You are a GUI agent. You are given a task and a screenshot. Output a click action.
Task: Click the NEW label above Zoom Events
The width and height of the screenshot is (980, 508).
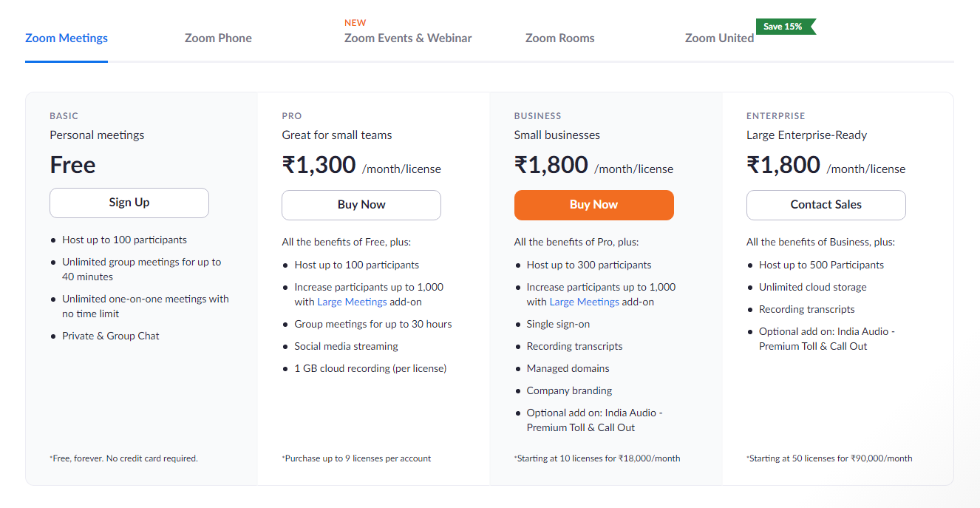click(355, 23)
